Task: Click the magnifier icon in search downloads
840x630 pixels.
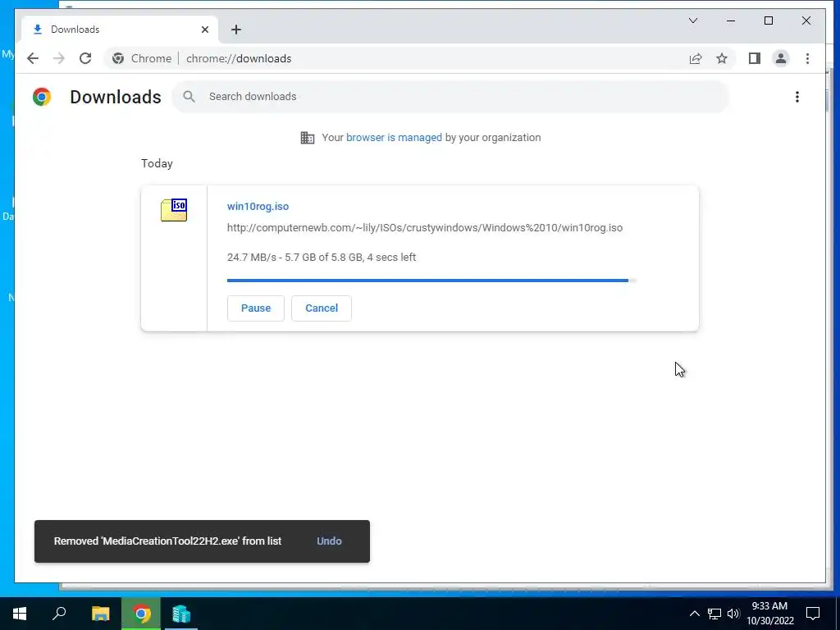Action: 189,97
